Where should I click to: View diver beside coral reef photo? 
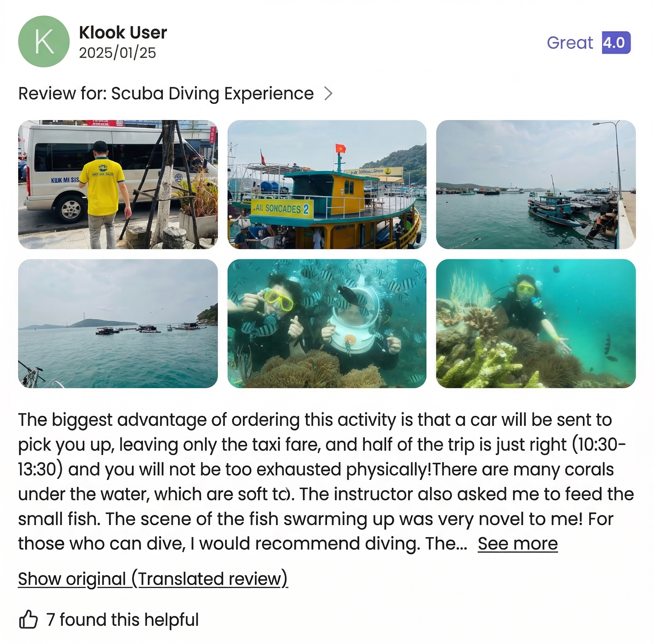pos(536,323)
